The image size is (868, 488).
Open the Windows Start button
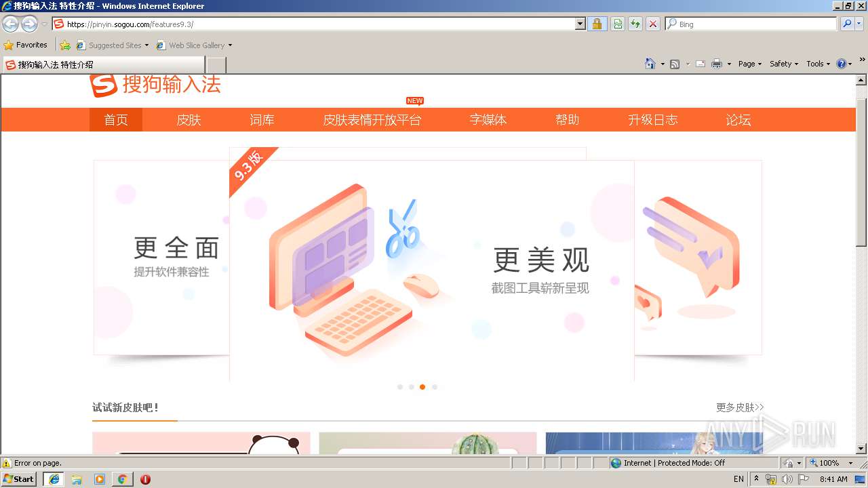click(x=18, y=479)
